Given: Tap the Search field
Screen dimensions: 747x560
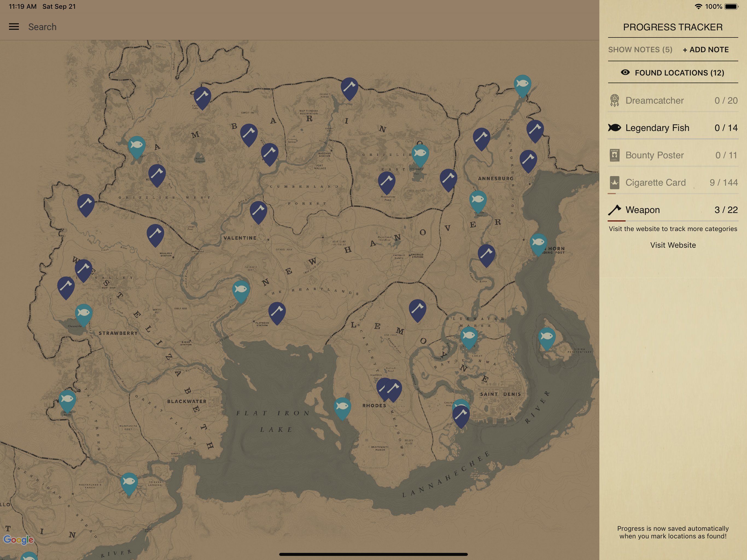Looking at the screenshot, I should 42,27.
